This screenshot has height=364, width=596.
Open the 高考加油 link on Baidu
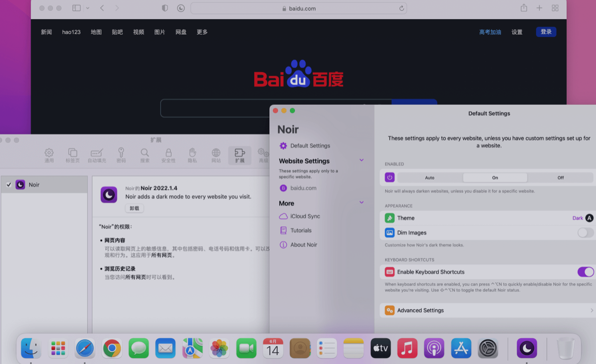click(x=490, y=32)
